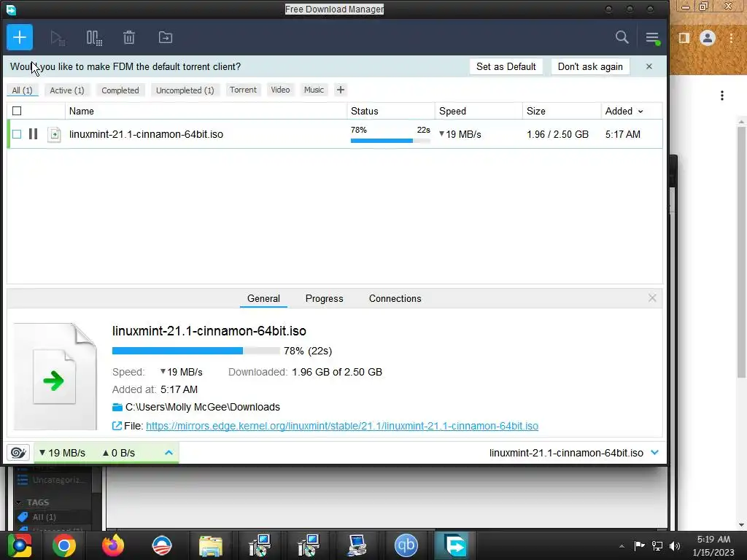Dismiss the default torrent client banner
The image size is (747, 560).
pyautogui.click(x=649, y=66)
